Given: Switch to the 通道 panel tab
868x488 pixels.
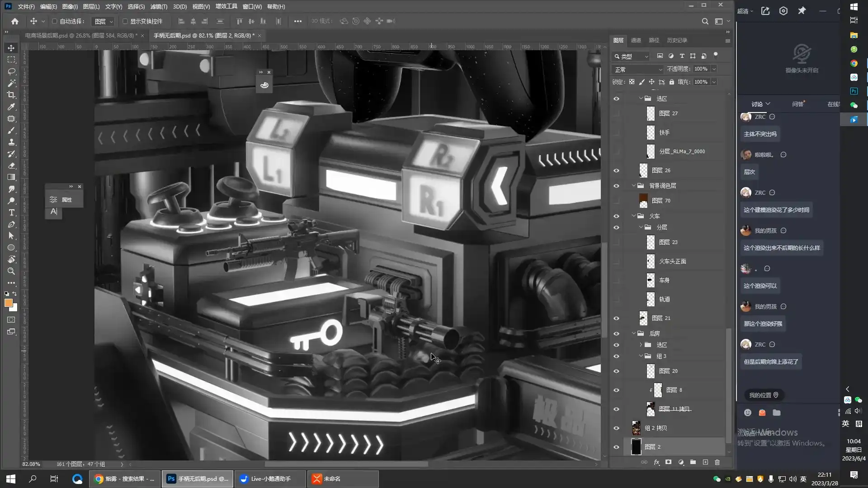Looking at the screenshot, I should pyautogui.click(x=636, y=40).
